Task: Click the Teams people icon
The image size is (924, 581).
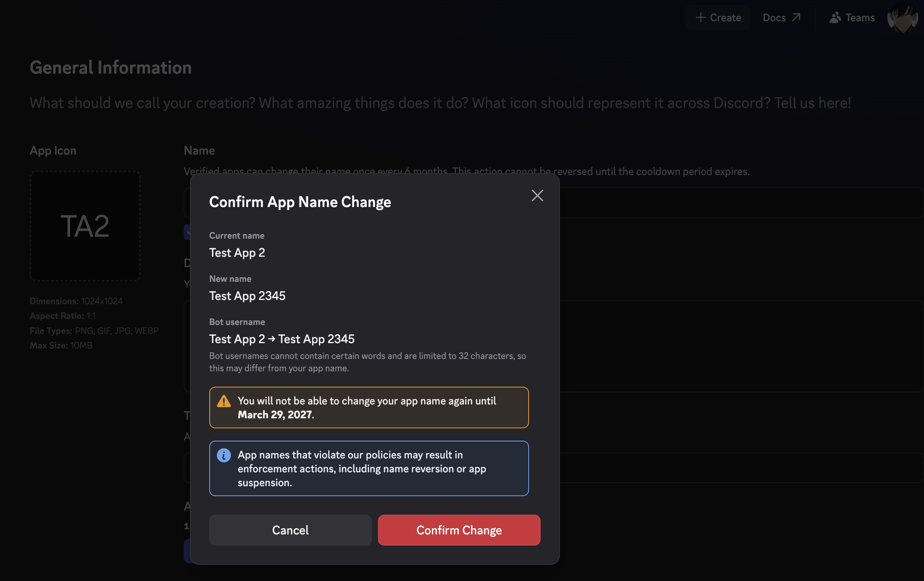Action: point(835,18)
